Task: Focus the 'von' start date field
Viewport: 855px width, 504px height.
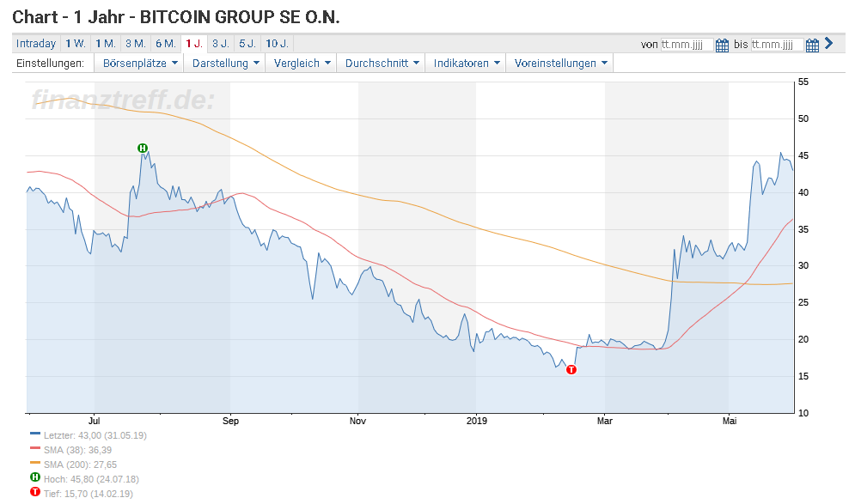Action: point(687,45)
